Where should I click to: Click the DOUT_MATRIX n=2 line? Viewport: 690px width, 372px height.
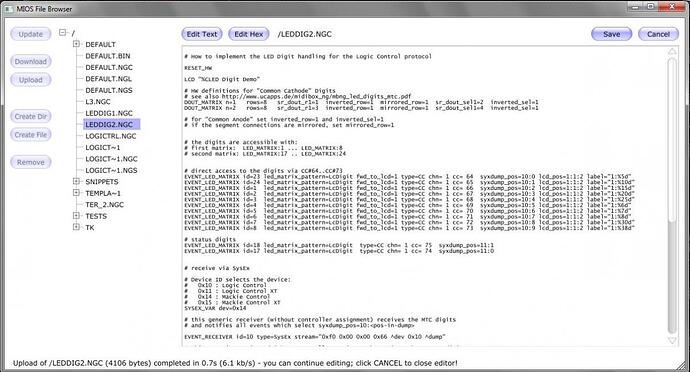[x=361, y=108]
